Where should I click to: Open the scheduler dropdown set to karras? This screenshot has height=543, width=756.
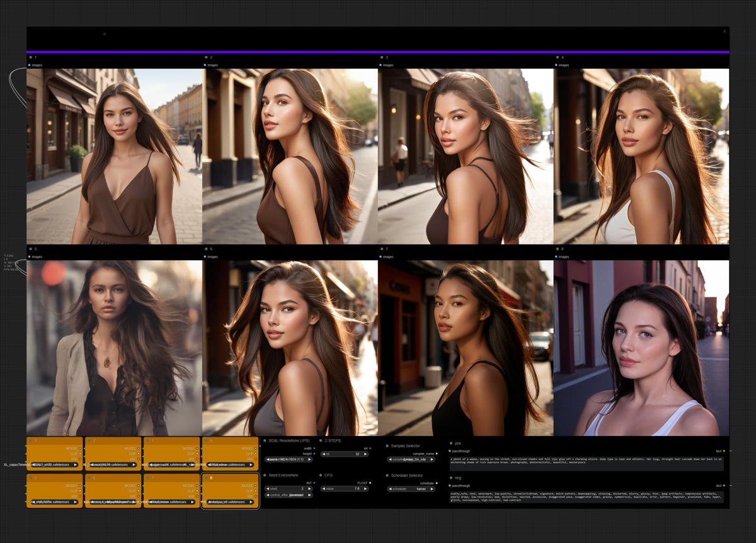[411, 489]
